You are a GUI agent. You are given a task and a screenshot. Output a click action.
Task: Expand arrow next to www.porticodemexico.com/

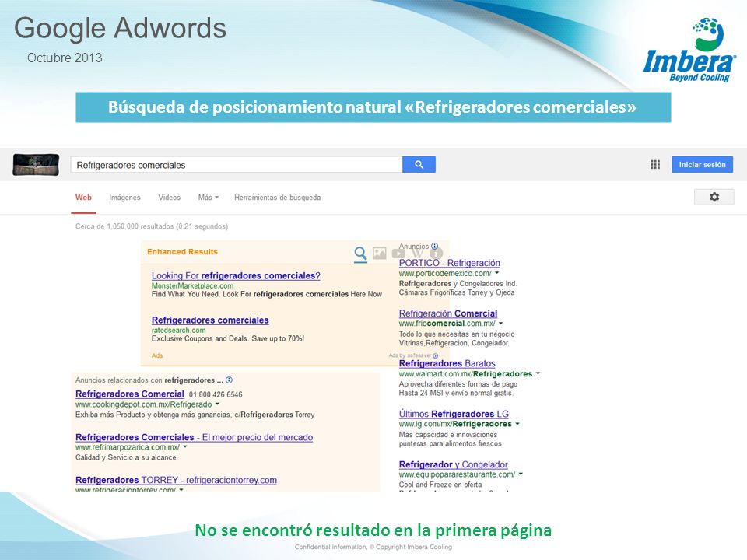tap(497, 273)
